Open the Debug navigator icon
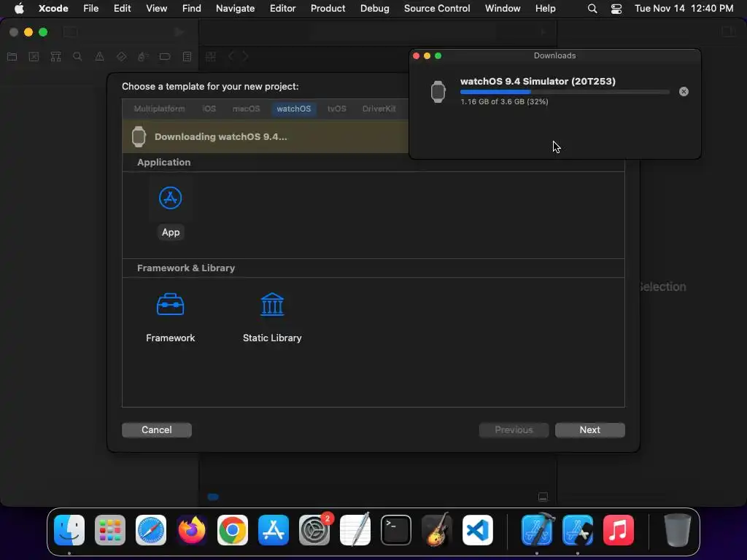The height and width of the screenshot is (560, 747). [143, 57]
